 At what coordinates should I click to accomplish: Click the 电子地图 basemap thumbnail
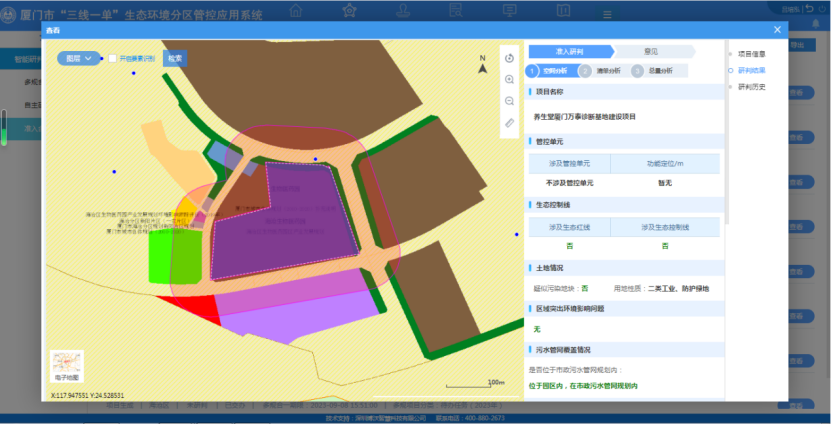67,366
